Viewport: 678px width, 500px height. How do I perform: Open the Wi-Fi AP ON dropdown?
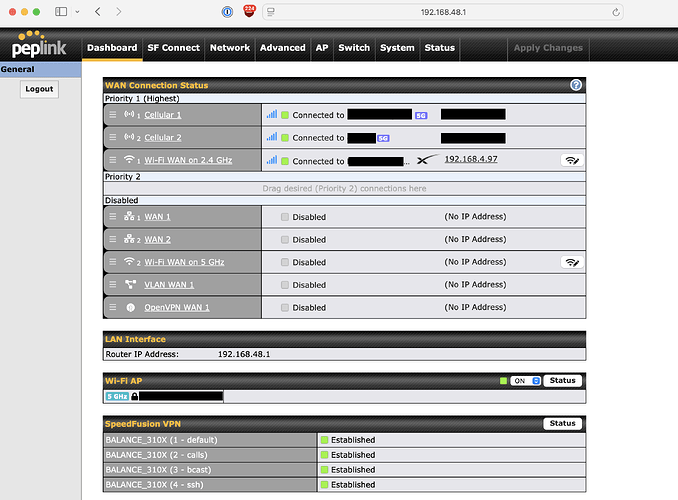tap(525, 381)
